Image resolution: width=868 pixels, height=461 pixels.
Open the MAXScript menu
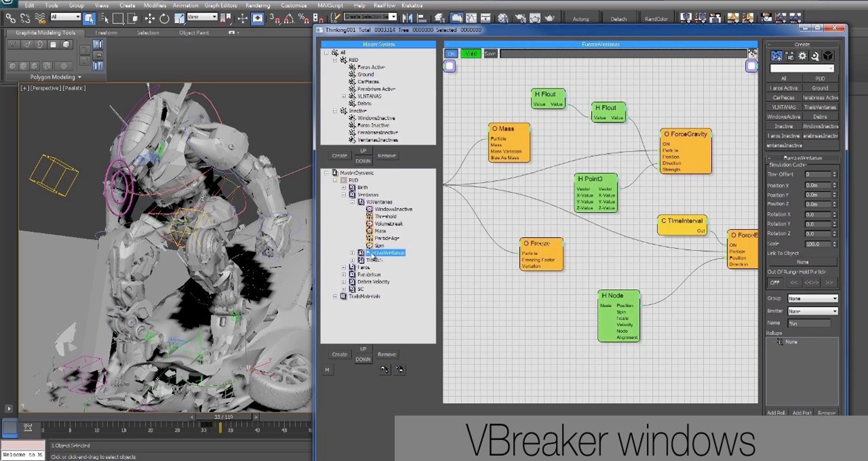pyautogui.click(x=330, y=5)
